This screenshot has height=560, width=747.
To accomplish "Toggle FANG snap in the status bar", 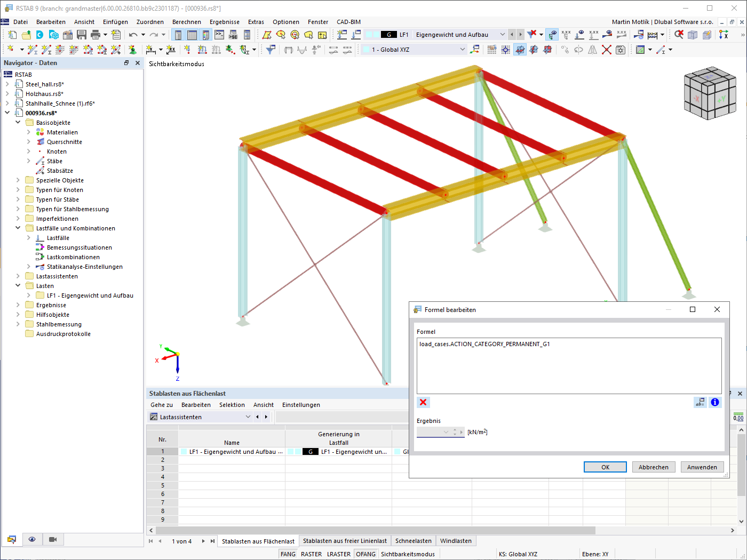I will (x=288, y=554).
